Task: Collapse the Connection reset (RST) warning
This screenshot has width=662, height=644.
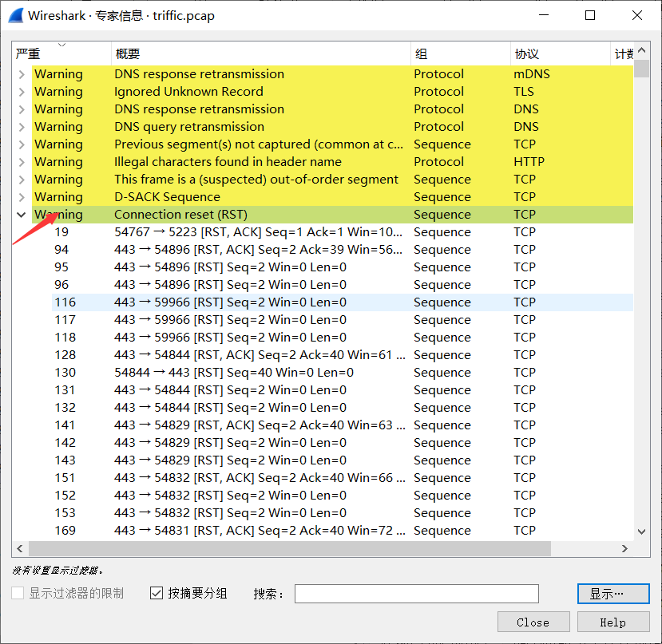Action: point(22,215)
